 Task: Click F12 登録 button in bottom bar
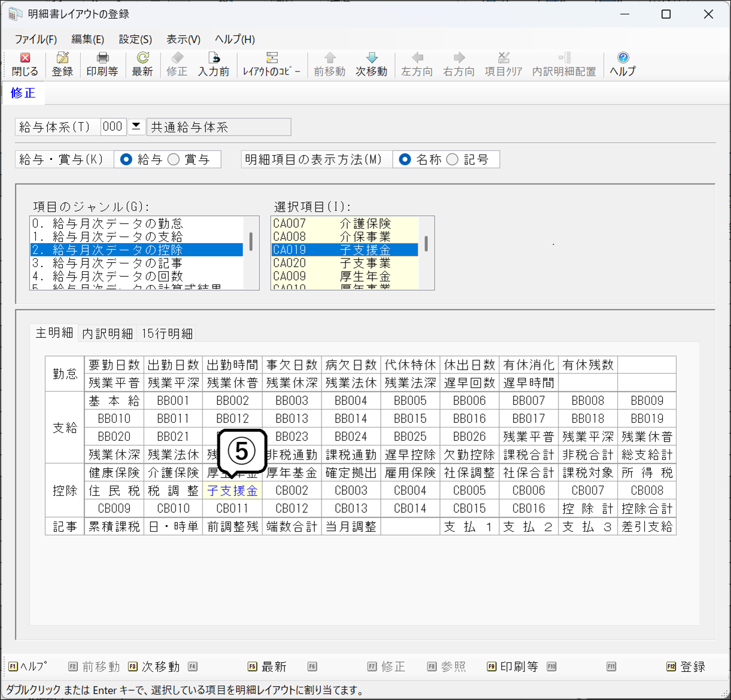point(686,666)
